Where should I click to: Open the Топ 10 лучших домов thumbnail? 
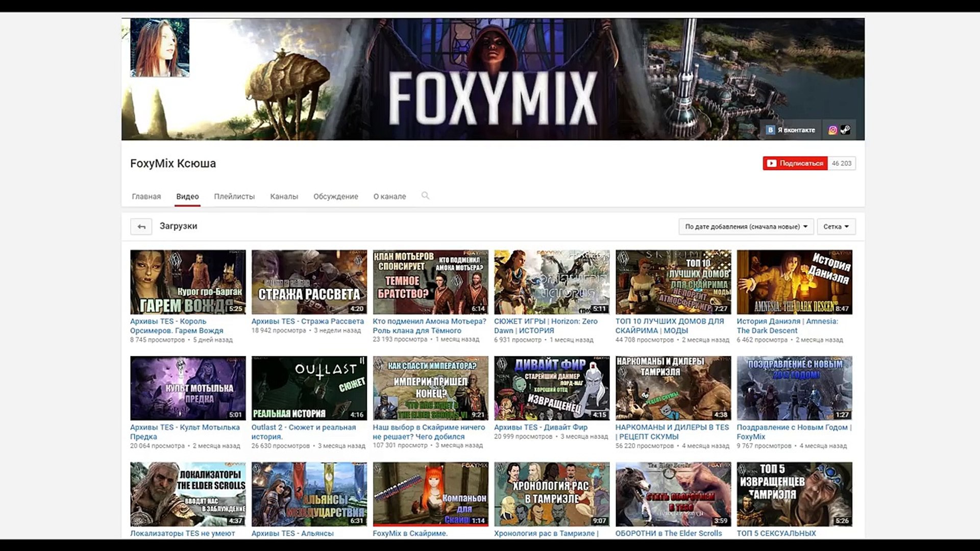tap(673, 282)
